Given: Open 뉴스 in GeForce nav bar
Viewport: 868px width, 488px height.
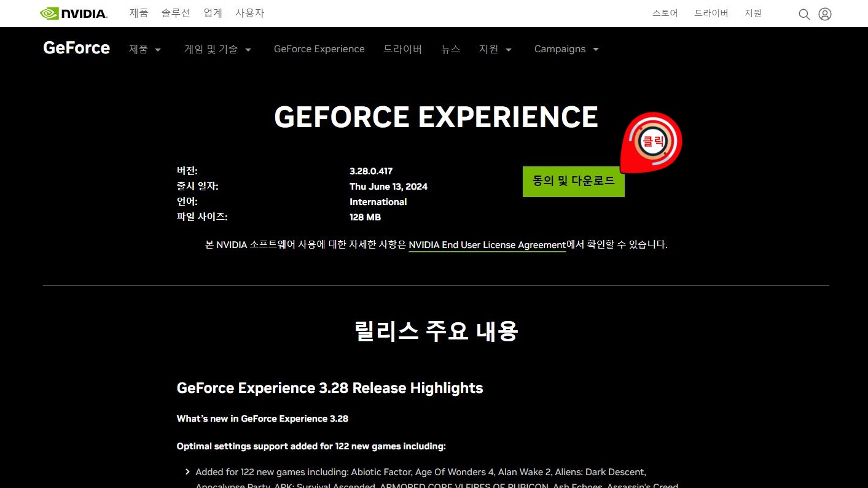Looking at the screenshot, I should pos(450,49).
